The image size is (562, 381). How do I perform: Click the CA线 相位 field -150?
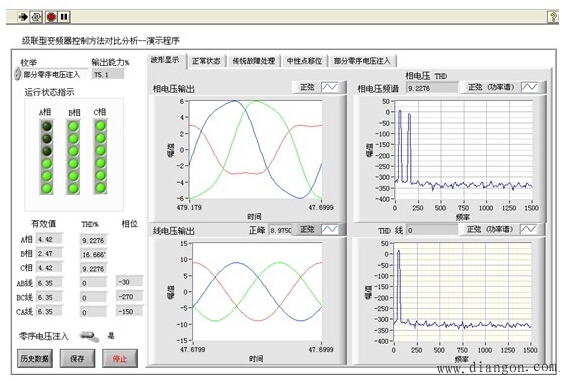[x=129, y=312]
